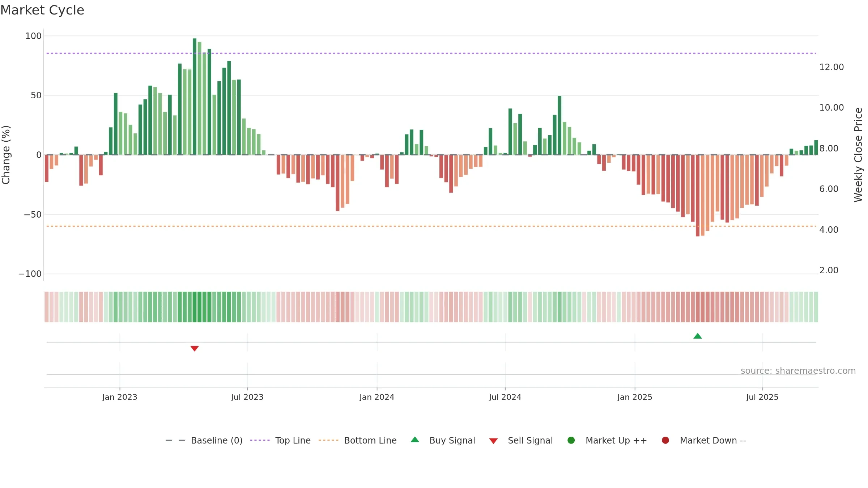Click the 'Jan 2024' x-axis label
The height and width of the screenshot is (488, 868).
[x=377, y=397]
